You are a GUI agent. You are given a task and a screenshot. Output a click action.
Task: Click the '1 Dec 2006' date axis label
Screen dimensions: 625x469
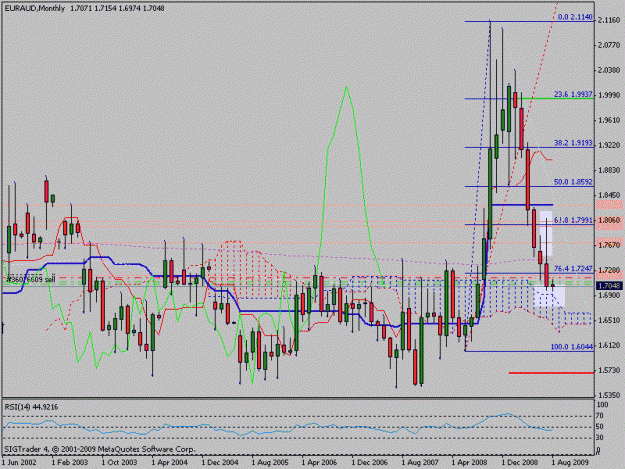369,462
